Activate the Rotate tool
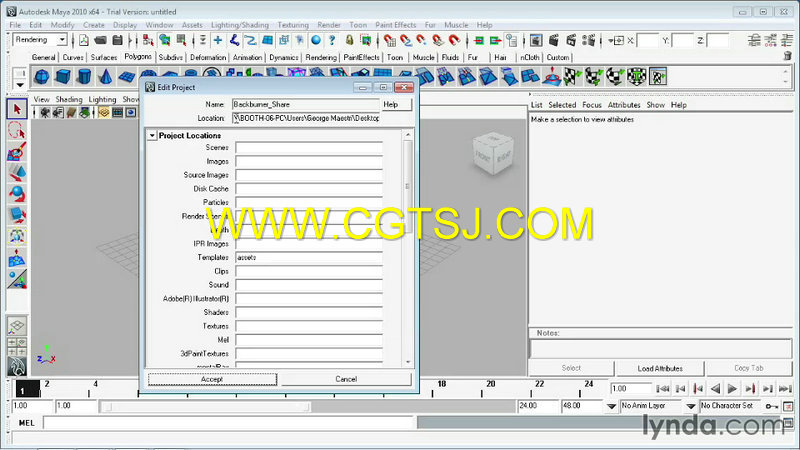800x450 pixels. [x=17, y=194]
